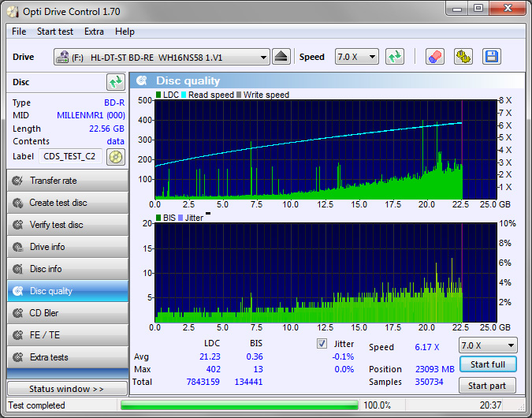532x418 pixels.
Task: Open the Extra menu
Action: [x=94, y=32]
